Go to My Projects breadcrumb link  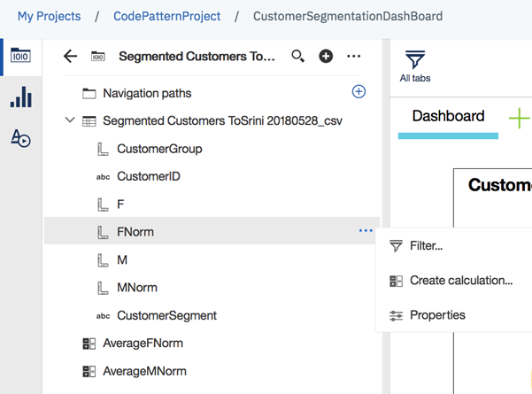[x=49, y=16]
